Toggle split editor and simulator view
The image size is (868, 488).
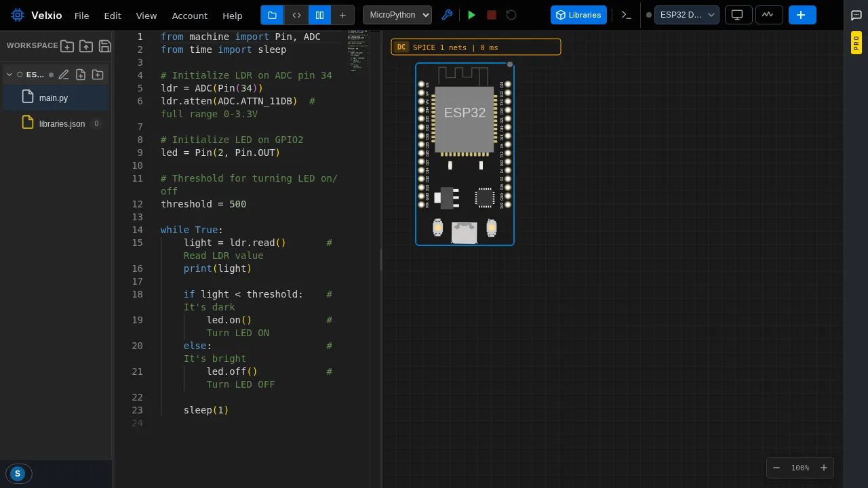click(x=319, y=15)
